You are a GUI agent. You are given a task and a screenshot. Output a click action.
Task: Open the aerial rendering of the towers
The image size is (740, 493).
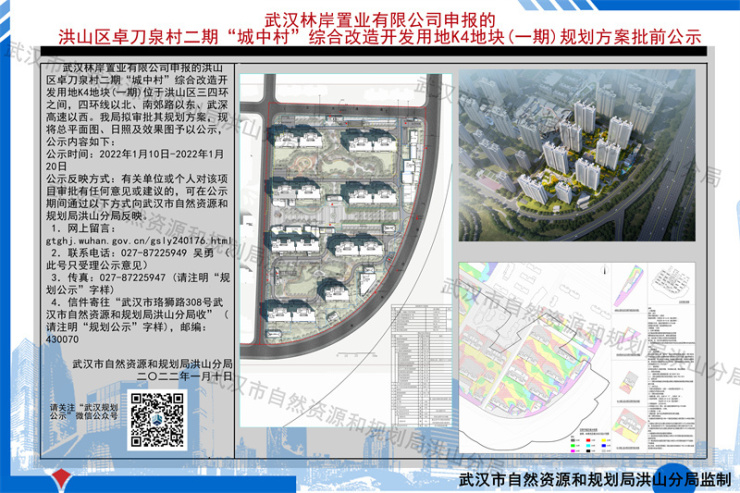point(577,156)
